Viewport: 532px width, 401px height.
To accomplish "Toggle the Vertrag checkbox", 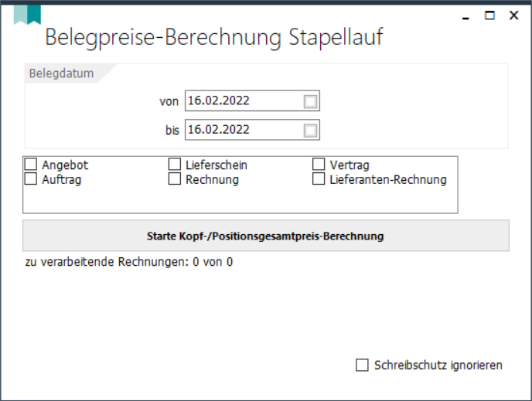I will [319, 165].
